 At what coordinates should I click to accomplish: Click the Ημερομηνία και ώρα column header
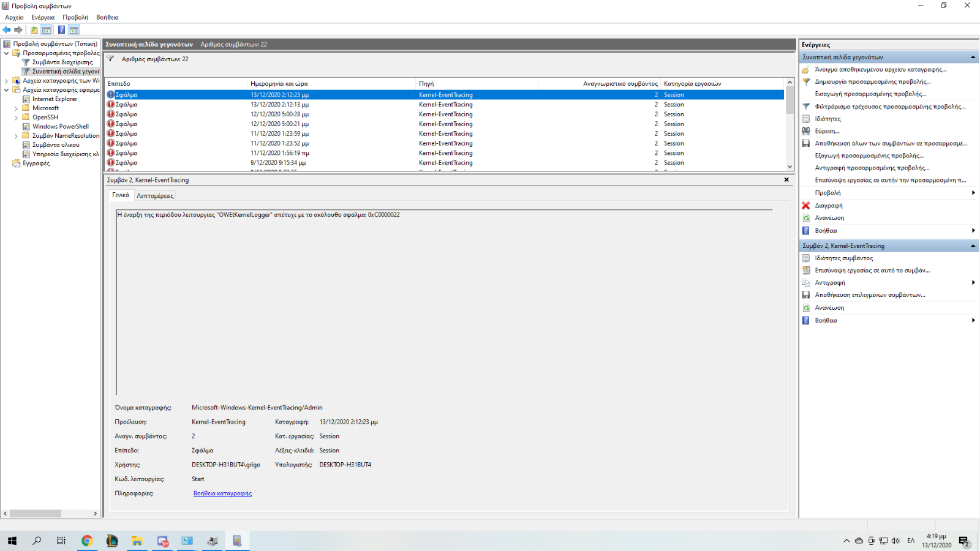tap(279, 84)
